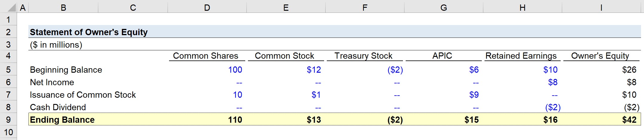The height and width of the screenshot is (140, 644).
Task: Select column D header
Action: coord(207,7)
